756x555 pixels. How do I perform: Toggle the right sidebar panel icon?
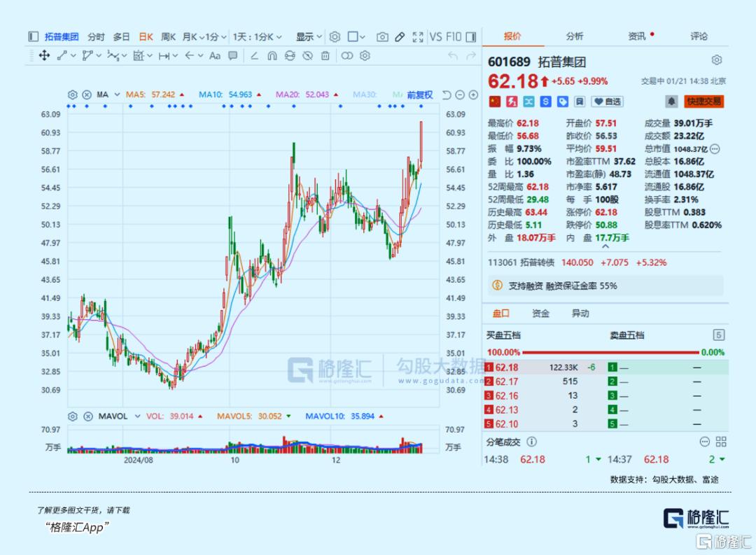471,36
